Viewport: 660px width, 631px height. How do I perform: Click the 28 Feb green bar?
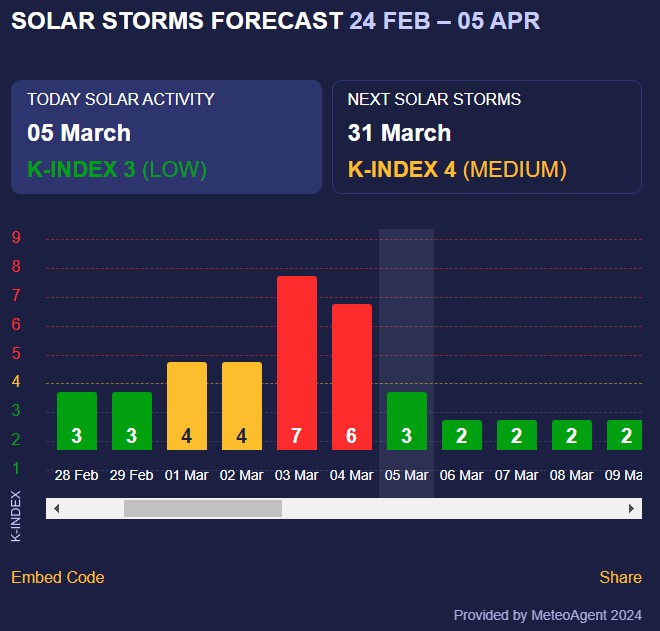pos(77,420)
